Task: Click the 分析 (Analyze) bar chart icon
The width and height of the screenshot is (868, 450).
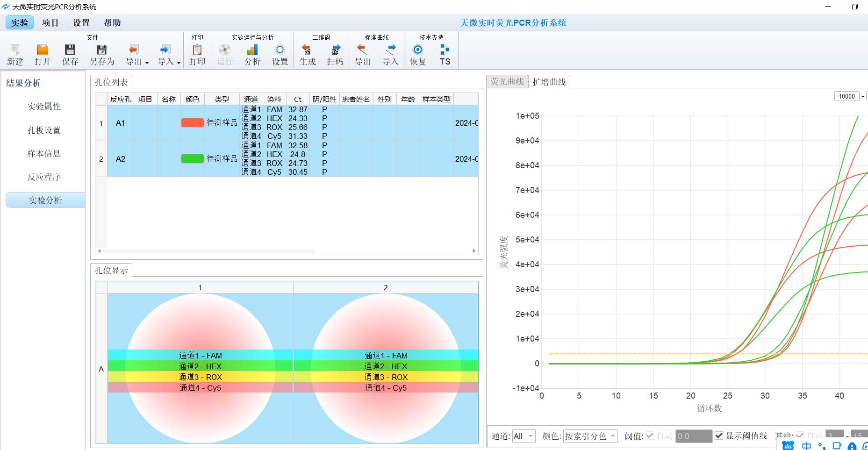Action: tap(252, 50)
